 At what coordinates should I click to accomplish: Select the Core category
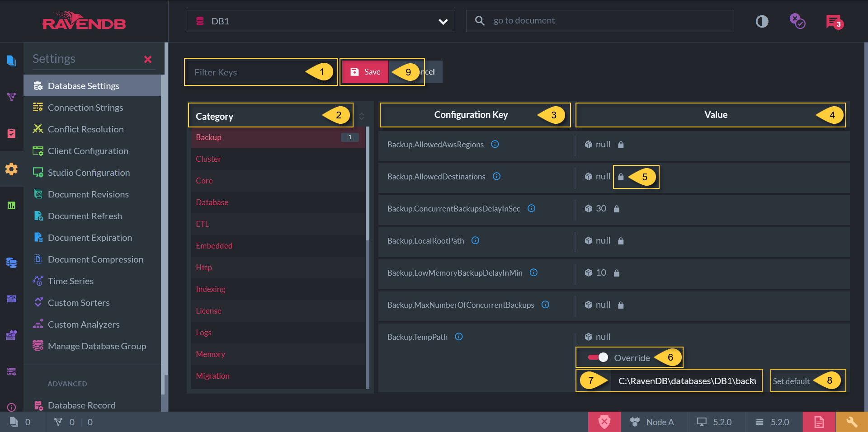coord(278,181)
